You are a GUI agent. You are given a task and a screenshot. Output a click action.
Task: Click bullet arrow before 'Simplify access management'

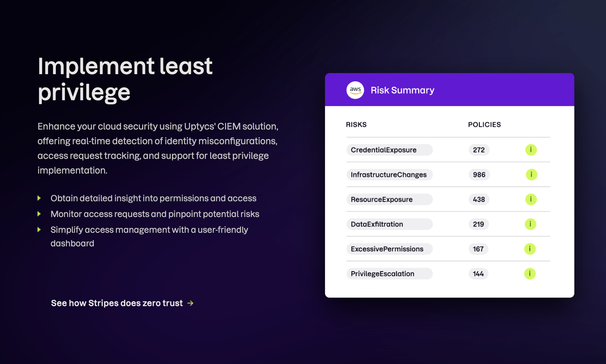pyautogui.click(x=39, y=230)
